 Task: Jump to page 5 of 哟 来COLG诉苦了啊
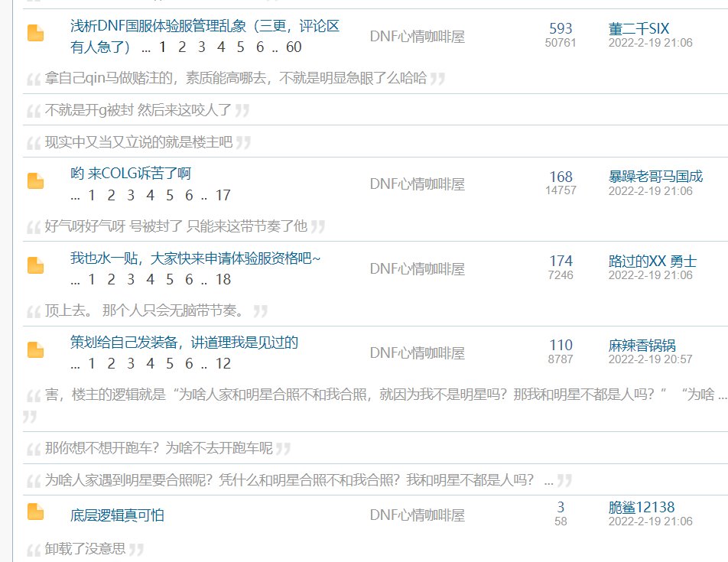click(170, 196)
